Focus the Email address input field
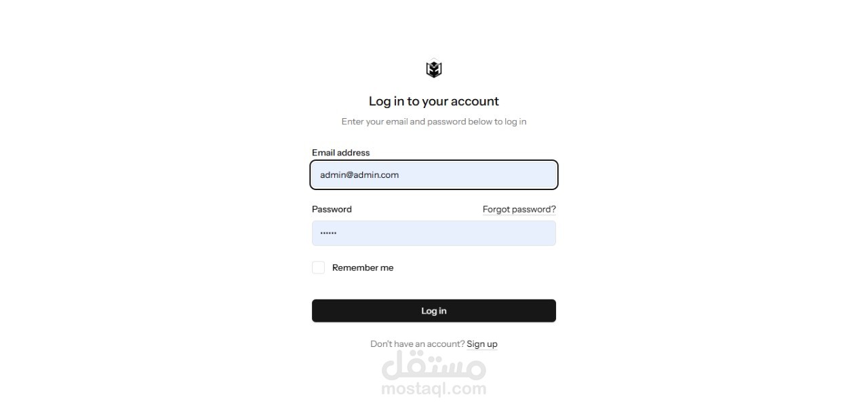This screenshot has height=406, width=868. (x=434, y=174)
